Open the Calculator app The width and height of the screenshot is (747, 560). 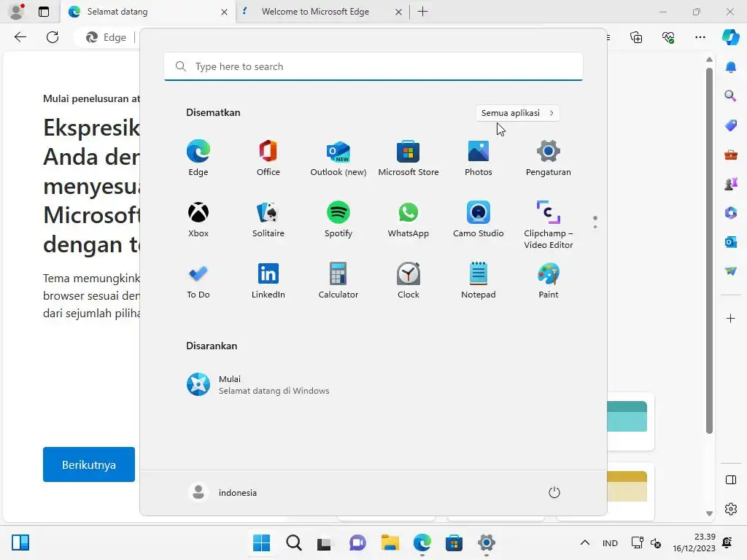338,281
